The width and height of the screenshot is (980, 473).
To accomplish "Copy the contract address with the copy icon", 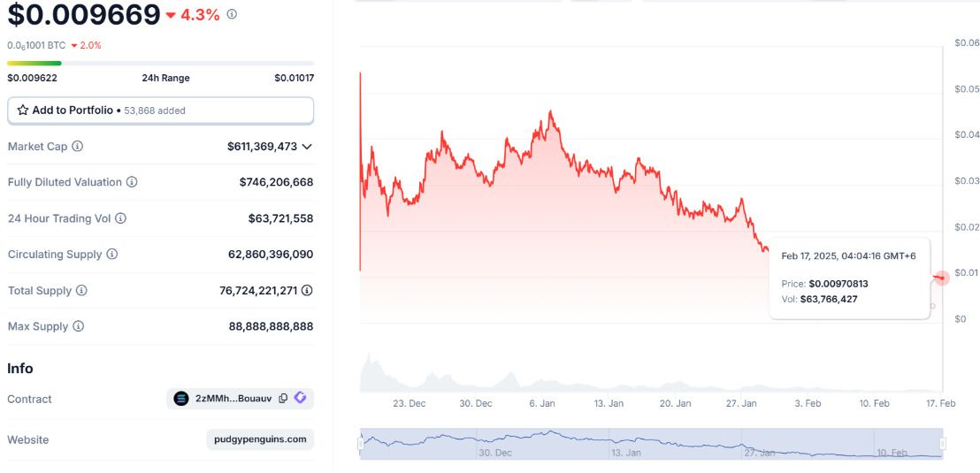I will point(283,399).
